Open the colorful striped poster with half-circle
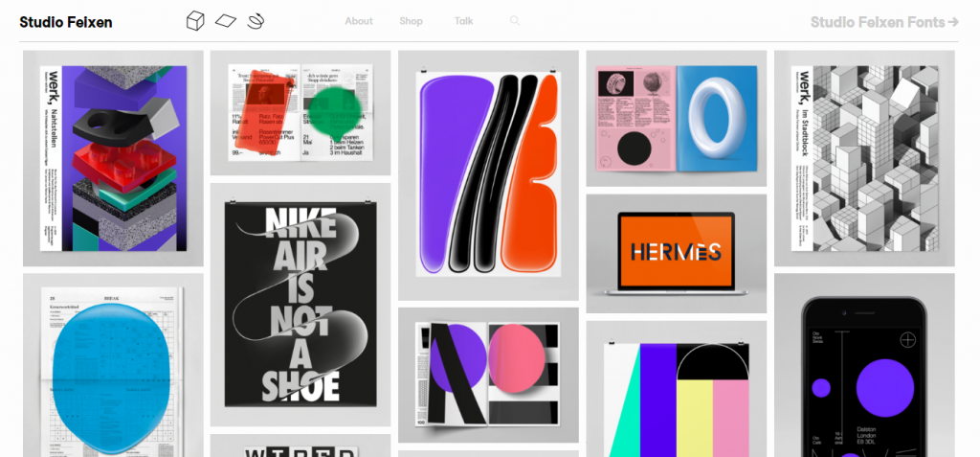This screenshot has width=980, height=457. [676, 393]
